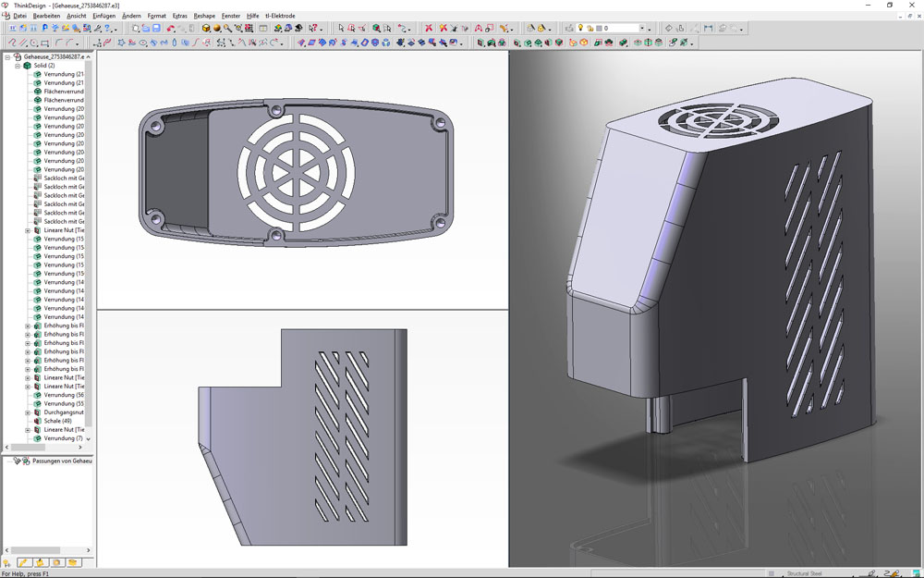This screenshot has width=924, height=578.
Task: Open the tl-Elektrode menu
Action: pos(278,16)
